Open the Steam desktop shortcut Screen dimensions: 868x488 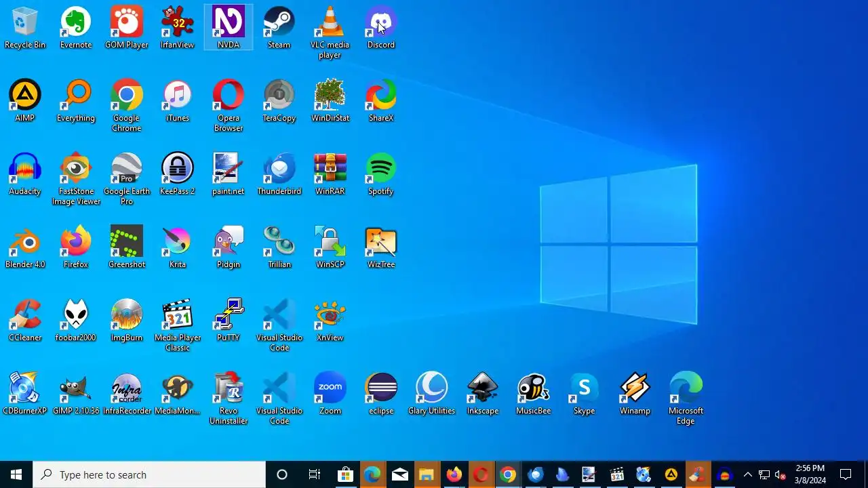(279, 28)
